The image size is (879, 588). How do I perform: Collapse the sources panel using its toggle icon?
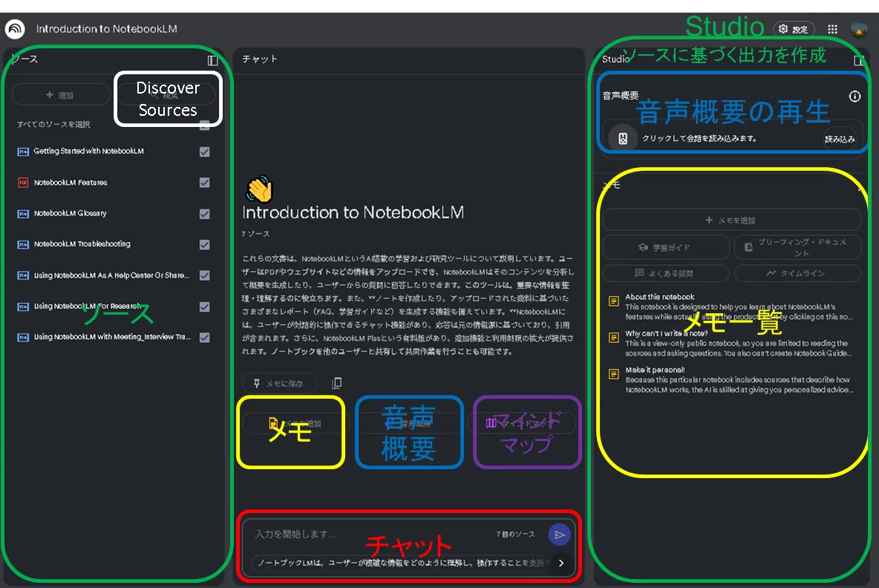click(x=212, y=60)
